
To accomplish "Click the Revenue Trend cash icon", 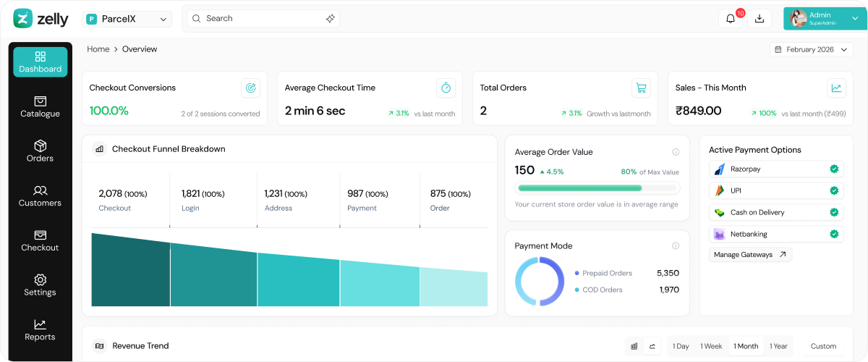I will (100, 346).
